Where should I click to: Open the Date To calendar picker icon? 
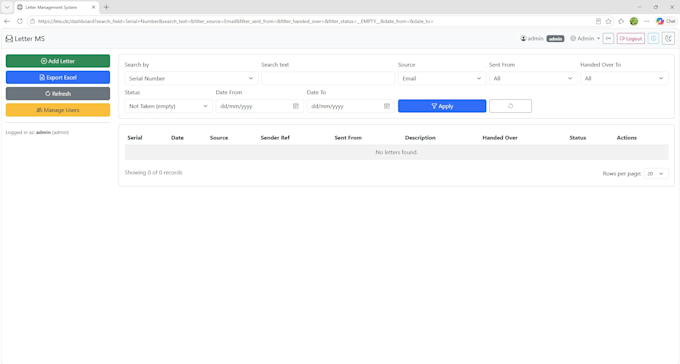pos(387,106)
